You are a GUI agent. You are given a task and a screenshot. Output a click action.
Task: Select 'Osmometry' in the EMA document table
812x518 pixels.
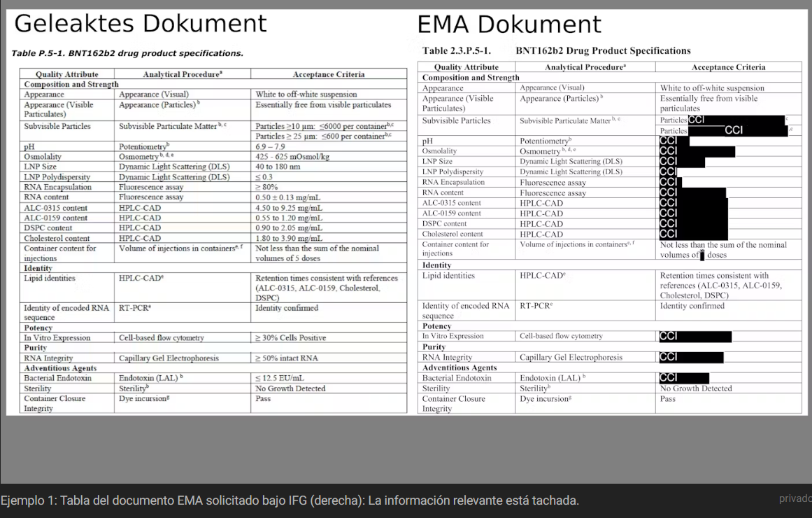[540, 151]
